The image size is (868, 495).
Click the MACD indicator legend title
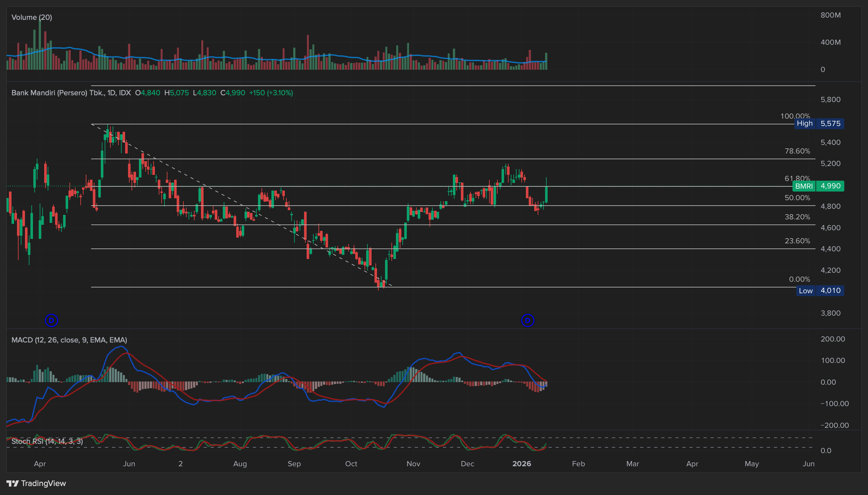69,340
